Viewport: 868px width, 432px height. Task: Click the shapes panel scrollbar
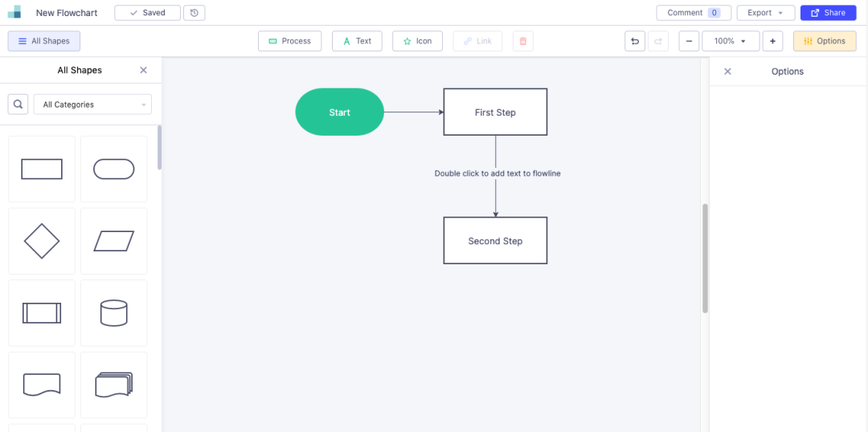point(159,147)
